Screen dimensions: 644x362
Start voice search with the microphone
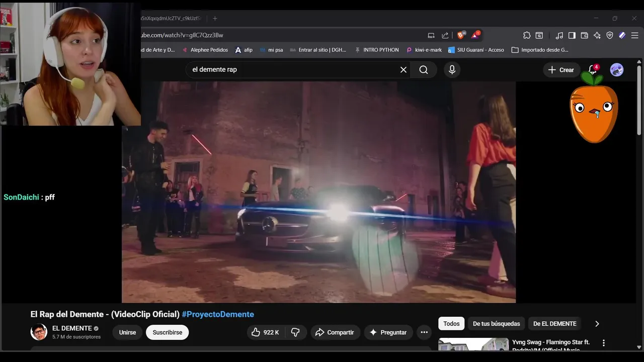point(452,70)
